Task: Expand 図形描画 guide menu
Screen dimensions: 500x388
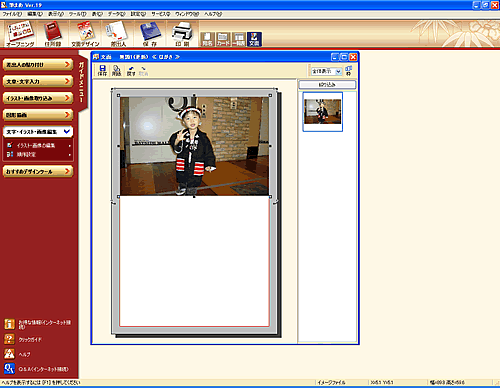Action: [x=38, y=115]
